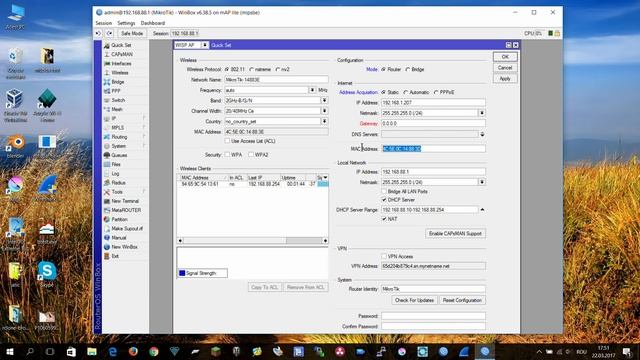Screen dimensions: 640x360
Task: Open Manual from sidebar
Action: point(119,238)
